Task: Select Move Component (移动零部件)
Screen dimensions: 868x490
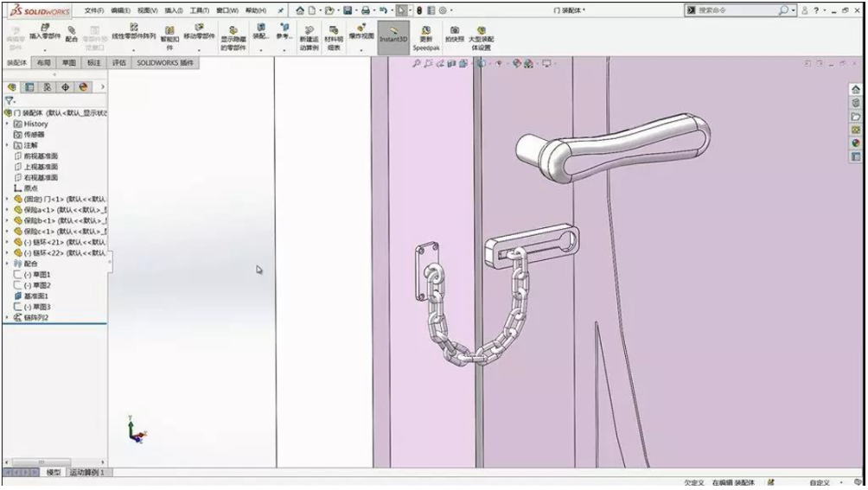Action: (x=200, y=32)
